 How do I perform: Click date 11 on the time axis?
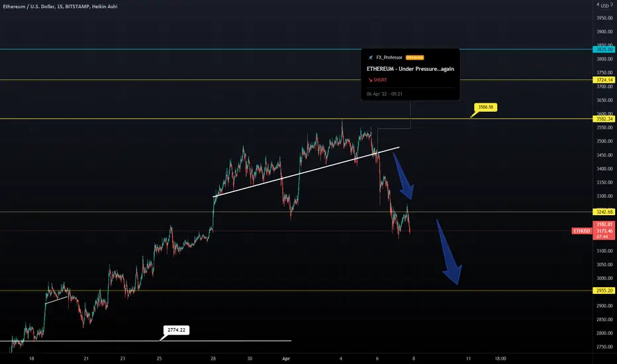pos(468,359)
